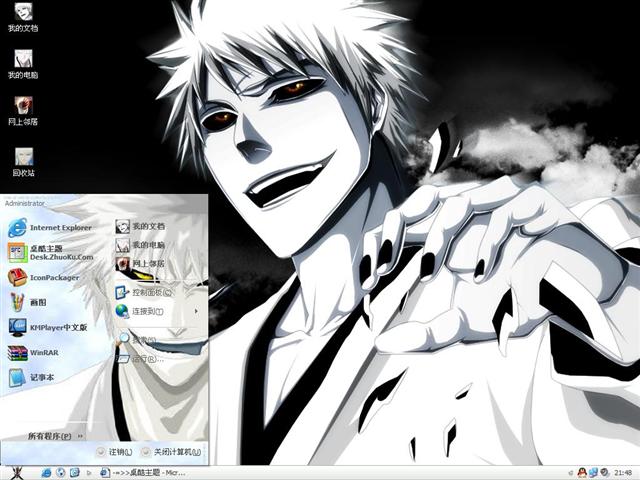Open the 网上邻居 desktop icon

(x=23, y=111)
